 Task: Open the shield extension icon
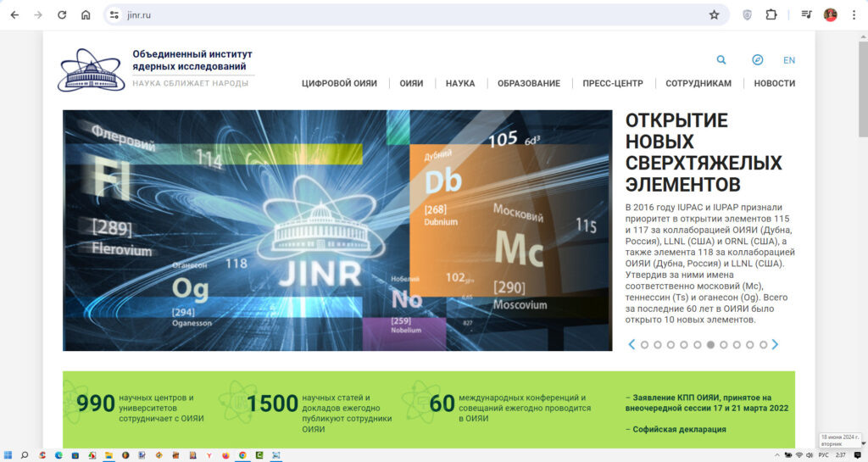coord(747,15)
